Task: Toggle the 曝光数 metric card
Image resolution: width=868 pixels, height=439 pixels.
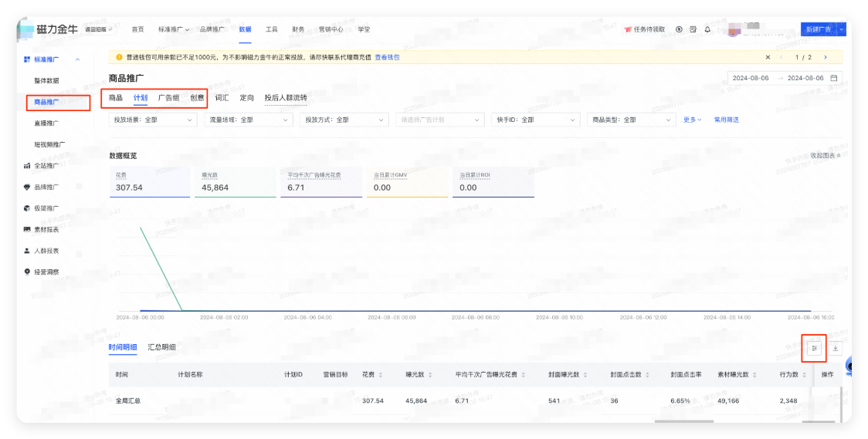Action: tap(236, 182)
